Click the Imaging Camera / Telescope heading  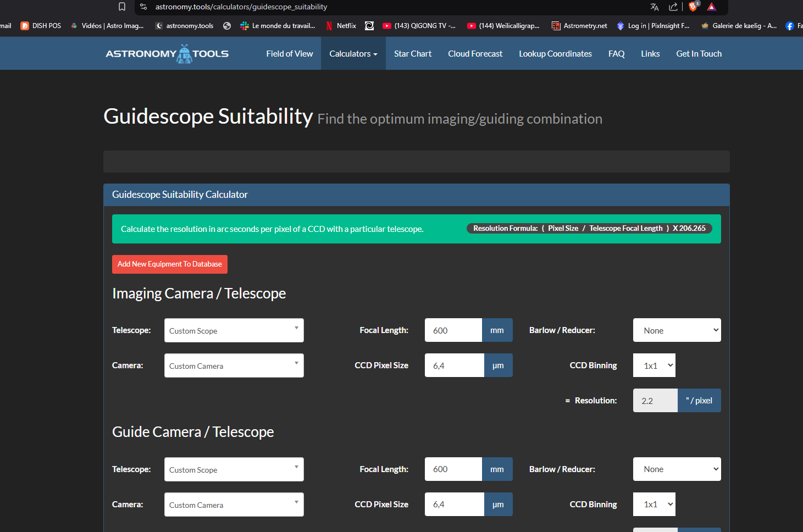[x=199, y=293]
